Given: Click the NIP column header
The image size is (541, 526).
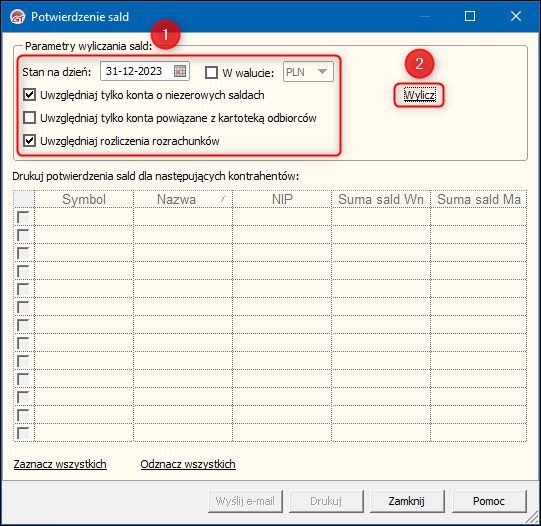Looking at the screenshot, I should pos(282,199).
